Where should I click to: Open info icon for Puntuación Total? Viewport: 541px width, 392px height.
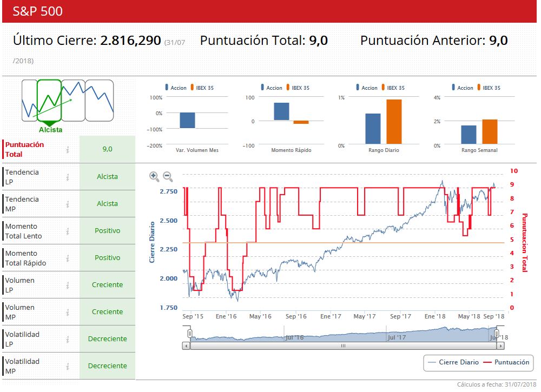click(x=68, y=149)
